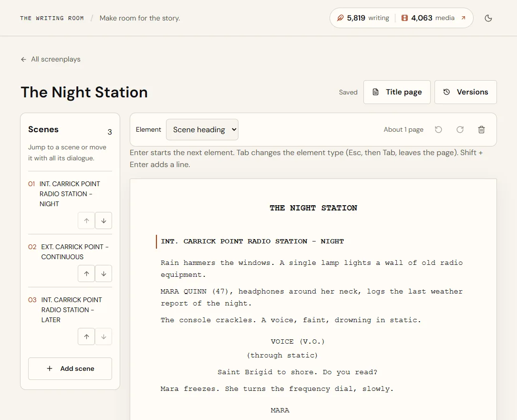Toggle dark mode moon icon
This screenshot has height=420, width=517.
tap(488, 18)
